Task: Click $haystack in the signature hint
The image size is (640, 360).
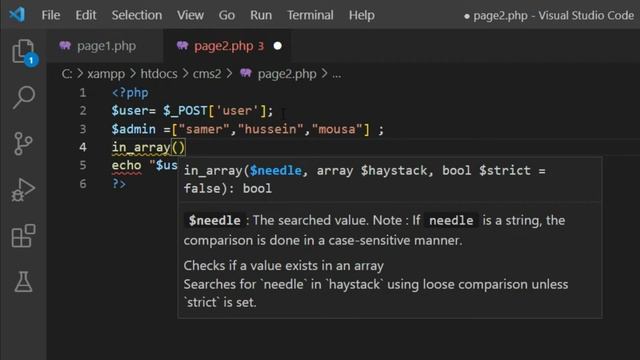Action: (393, 170)
